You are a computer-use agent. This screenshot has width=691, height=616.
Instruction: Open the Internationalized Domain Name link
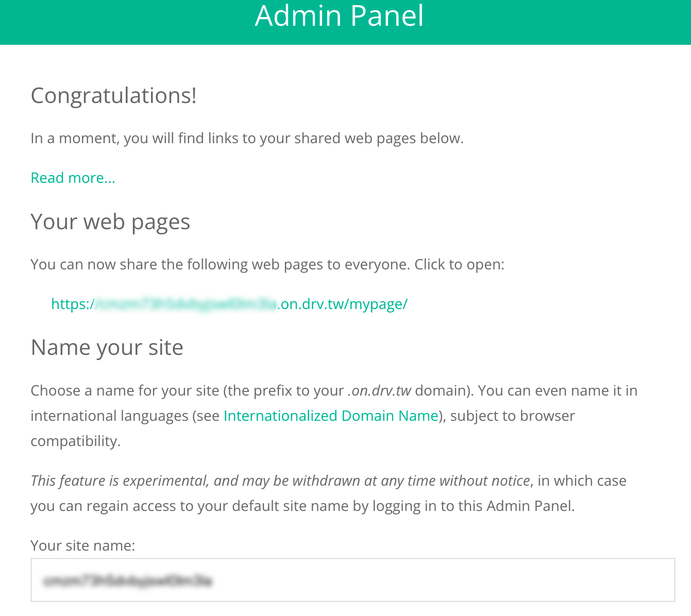click(331, 416)
